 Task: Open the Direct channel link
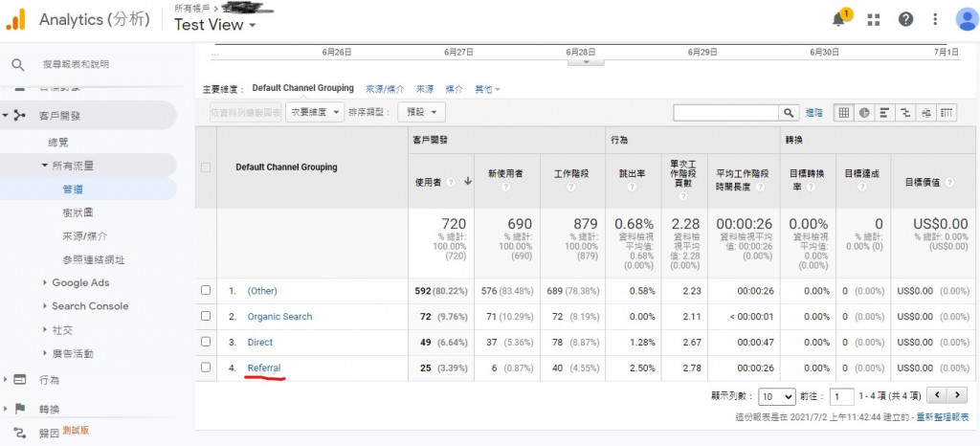point(260,343)
